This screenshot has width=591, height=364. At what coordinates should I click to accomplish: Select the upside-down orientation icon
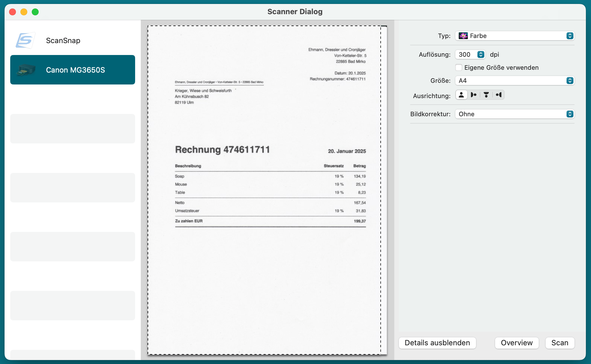486,95
